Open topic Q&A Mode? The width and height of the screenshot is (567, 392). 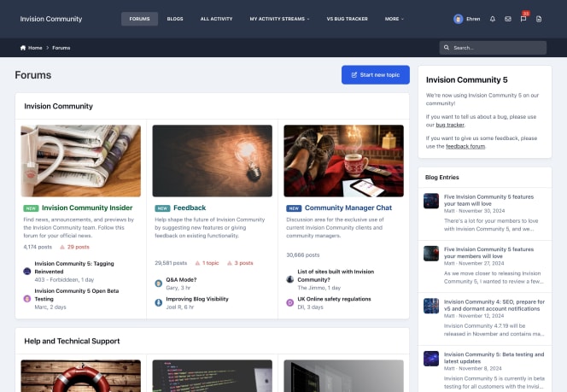coord(181,280)
